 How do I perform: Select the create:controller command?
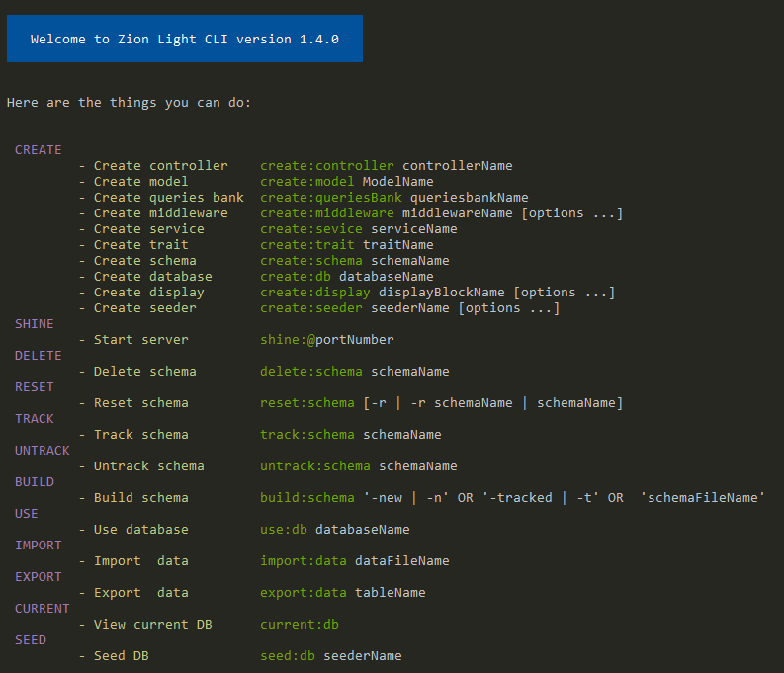327,165
